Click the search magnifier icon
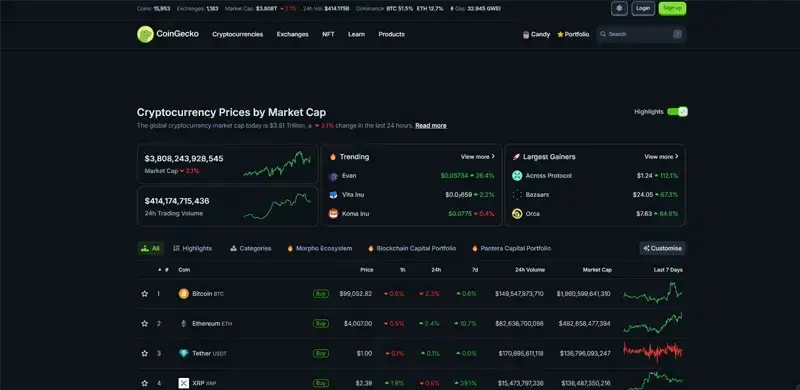The image size is (800, 390). (x=603, y=34)
